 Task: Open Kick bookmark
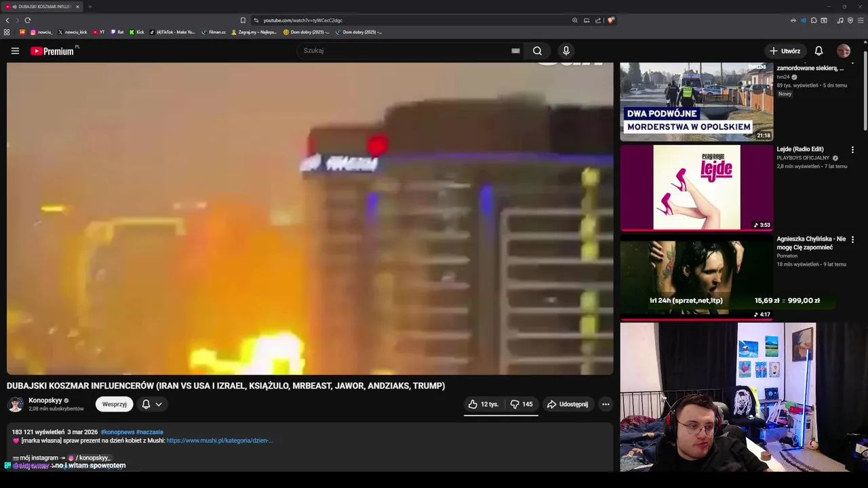tap(136, 32)
